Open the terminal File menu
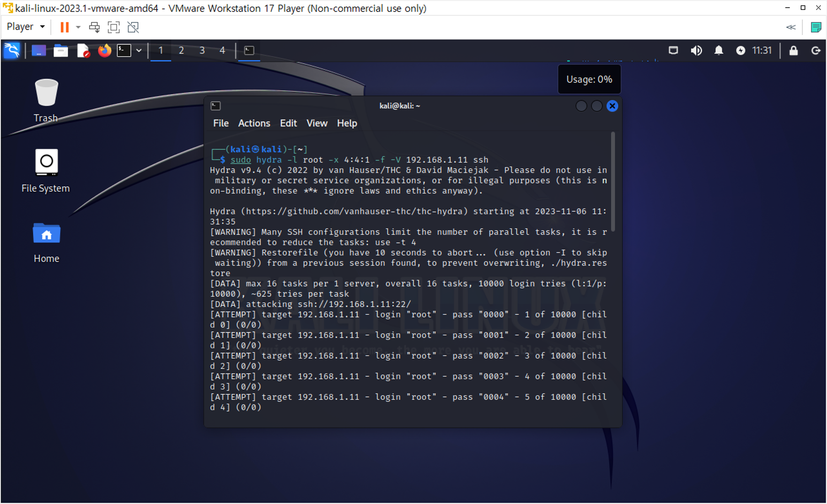The image size is (827, 504). tap(221, 123)
